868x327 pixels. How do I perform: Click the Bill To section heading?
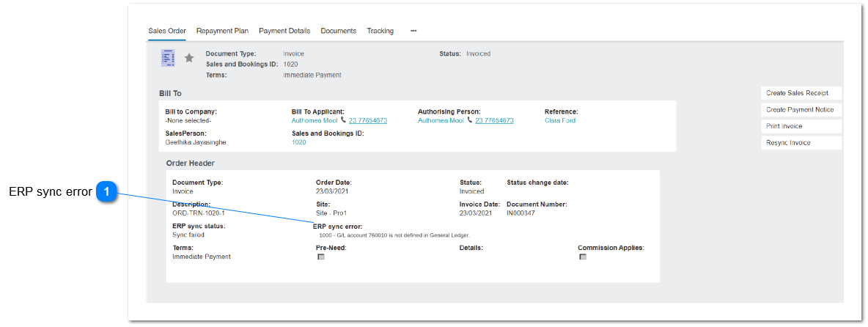tap(170, 94)
